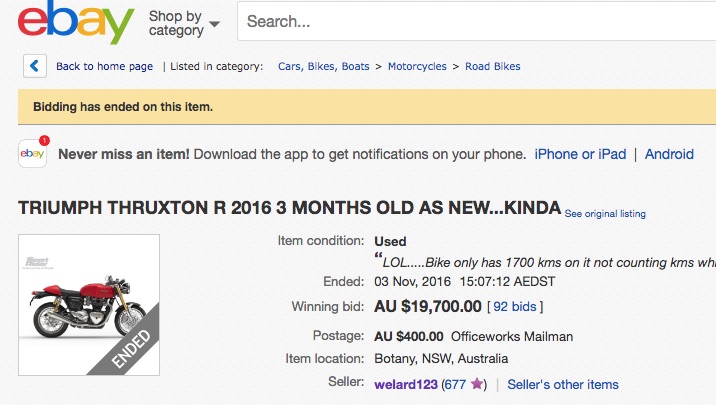716x405 pixels.
Task: Click See original listing
Action: tap(605, 214)
